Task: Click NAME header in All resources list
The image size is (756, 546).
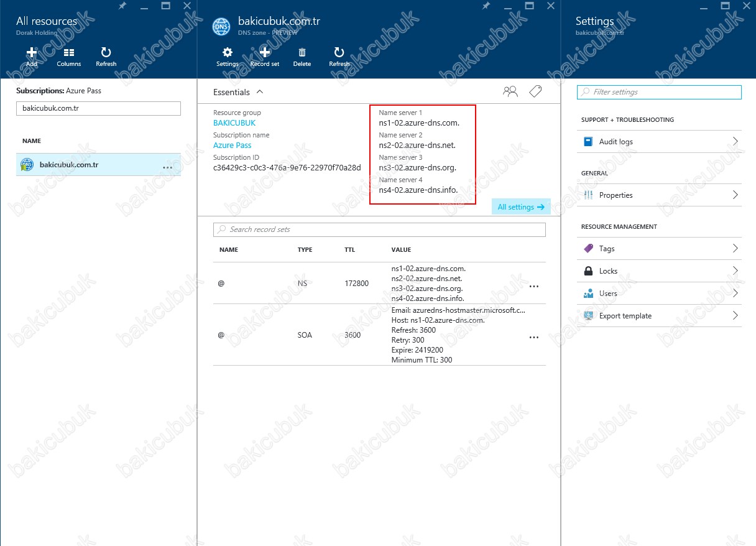Action: tap(32, 141)
